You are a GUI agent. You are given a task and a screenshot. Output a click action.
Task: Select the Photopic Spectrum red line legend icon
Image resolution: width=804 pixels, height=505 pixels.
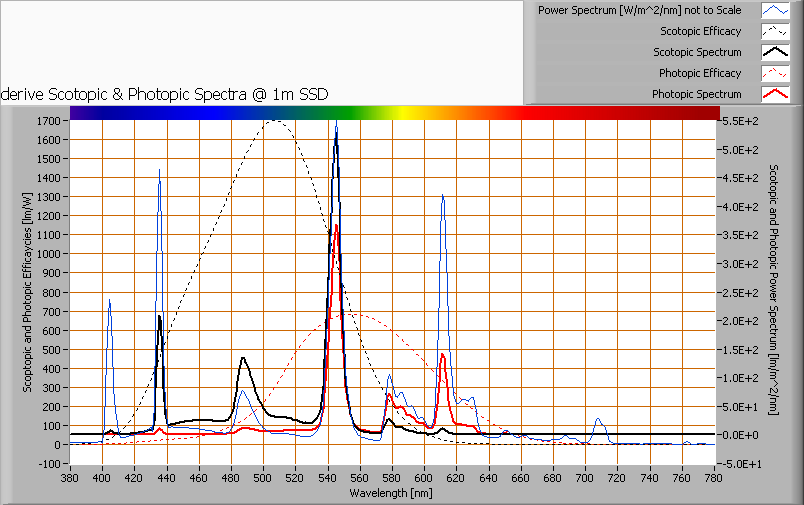coord(775,94)
